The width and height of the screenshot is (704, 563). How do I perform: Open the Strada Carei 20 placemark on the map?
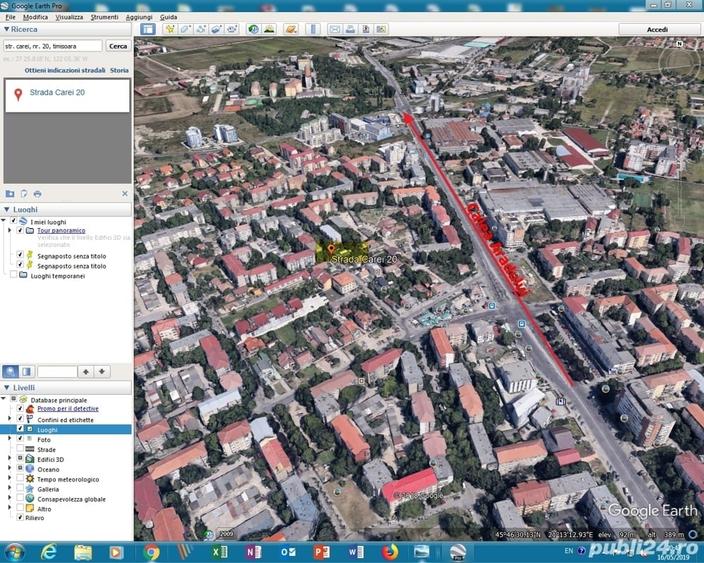point(331,249)
